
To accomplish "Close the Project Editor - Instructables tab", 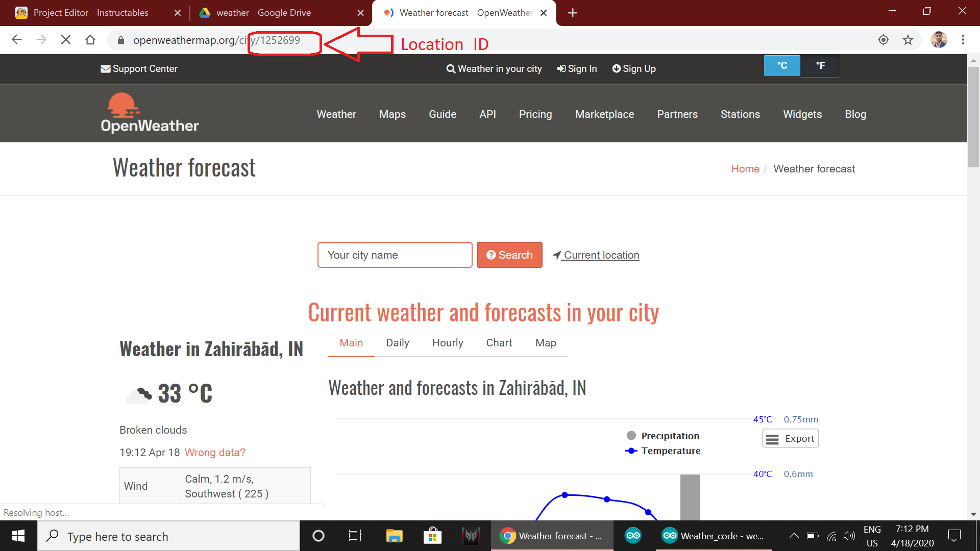I will click(x=178, y=13).
